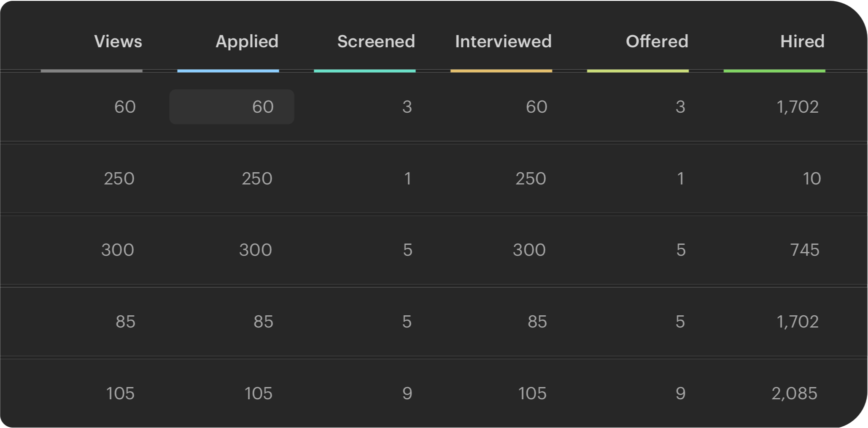Select the highlighted Applied cell showing 60
Screen dimensions: 868x428
point(232,107)
